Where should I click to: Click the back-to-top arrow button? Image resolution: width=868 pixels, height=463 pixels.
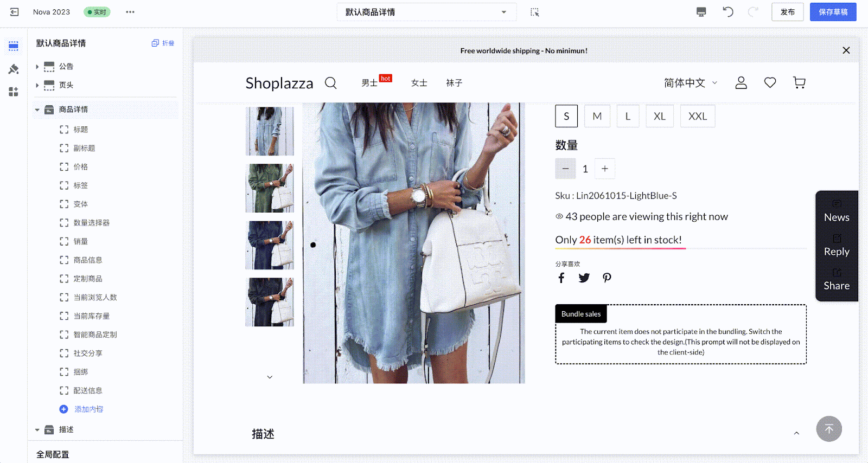coord(829,429)
